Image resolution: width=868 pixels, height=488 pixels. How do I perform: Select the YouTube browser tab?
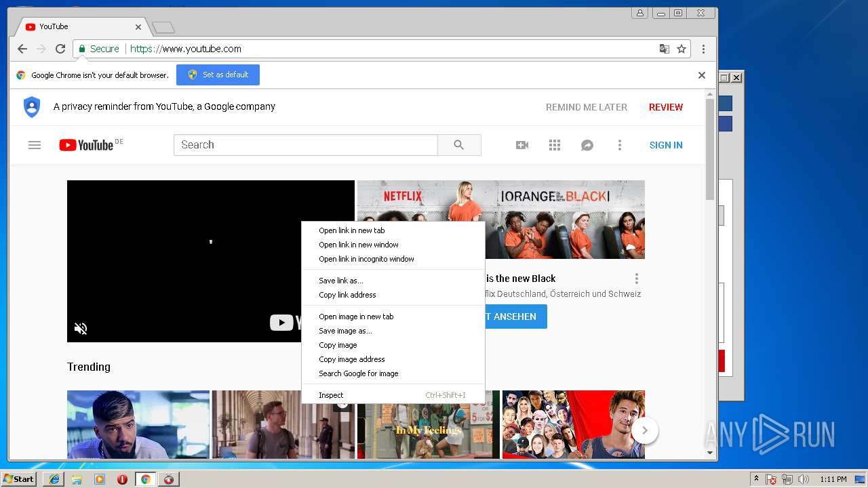tap(83, 27)
